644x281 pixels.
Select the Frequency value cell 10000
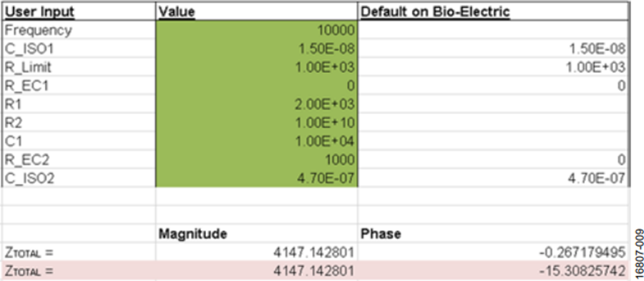click(257, 30)
